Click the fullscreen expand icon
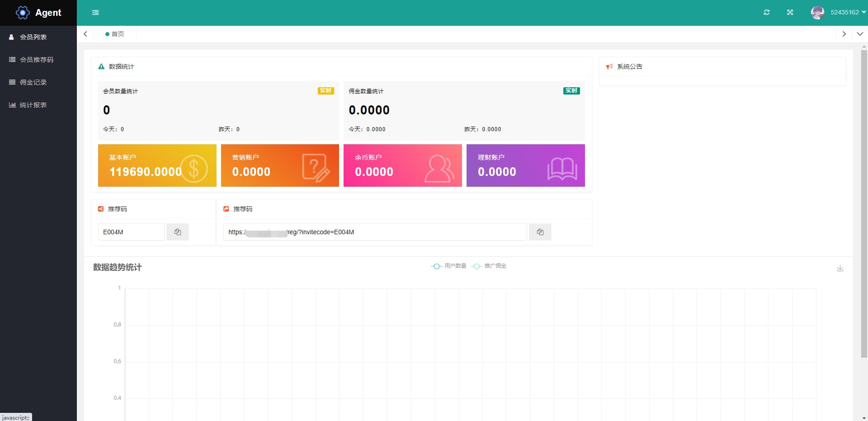868x421 pixels. point(790,12)
